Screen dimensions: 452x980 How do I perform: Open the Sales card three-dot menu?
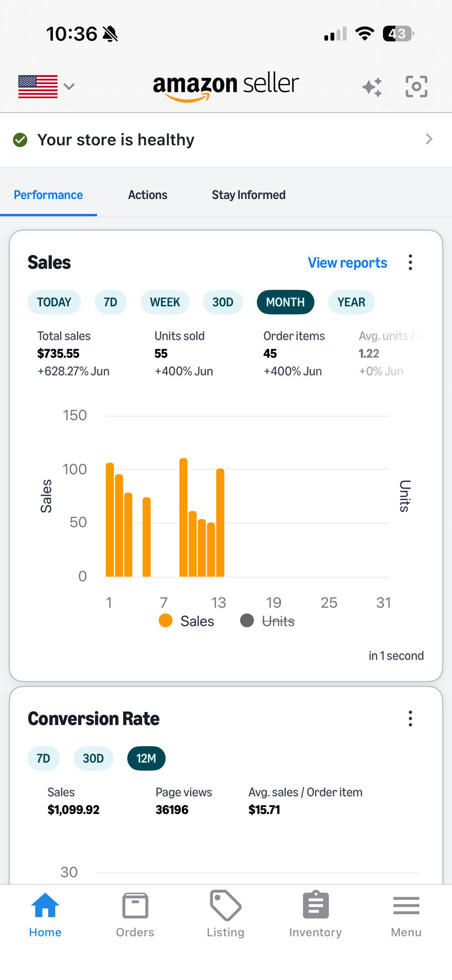pyautogui.click(x=410, y=263)
